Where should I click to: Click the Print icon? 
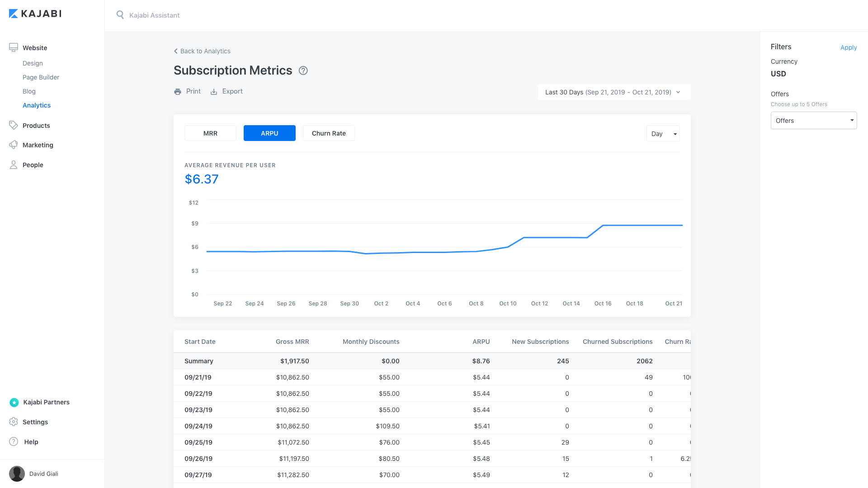pyautogui.click(x=178, y=92)
